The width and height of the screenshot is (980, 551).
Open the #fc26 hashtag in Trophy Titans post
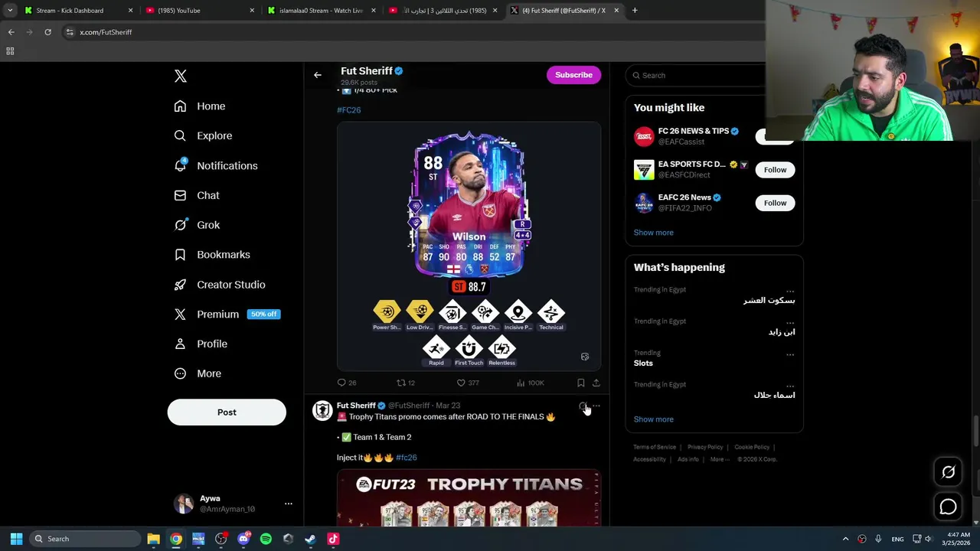click(x=407, y=458)
